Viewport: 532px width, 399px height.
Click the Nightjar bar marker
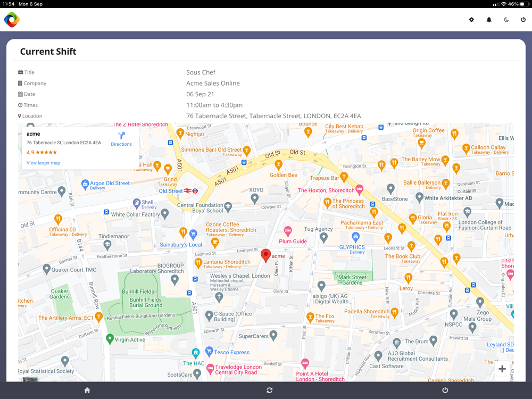(180, 134)
